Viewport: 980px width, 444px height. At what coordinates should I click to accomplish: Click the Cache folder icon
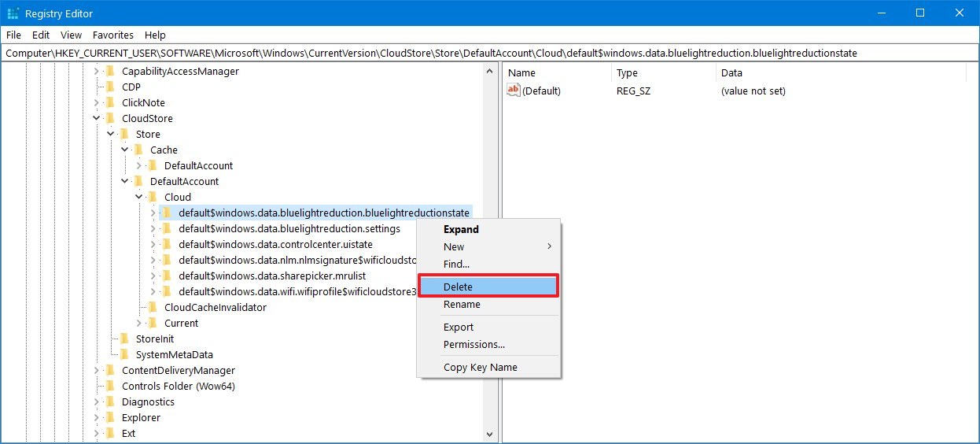coord(138,150)
